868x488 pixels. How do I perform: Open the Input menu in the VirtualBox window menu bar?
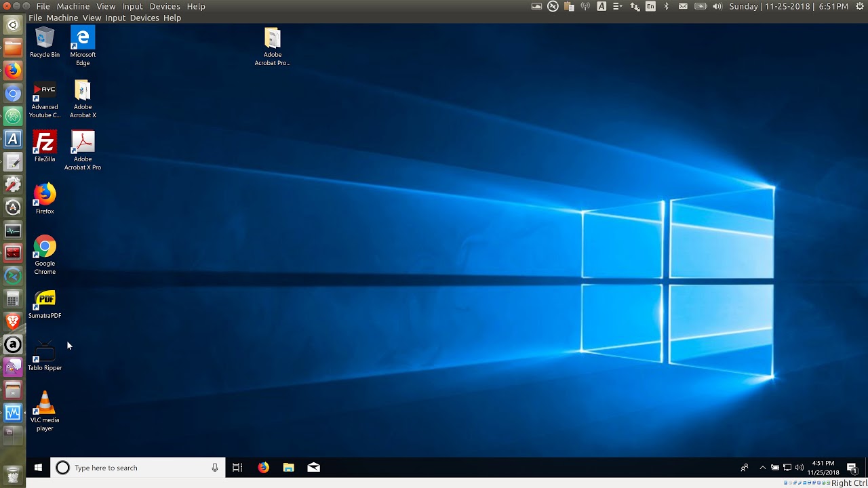click(115, 18)
